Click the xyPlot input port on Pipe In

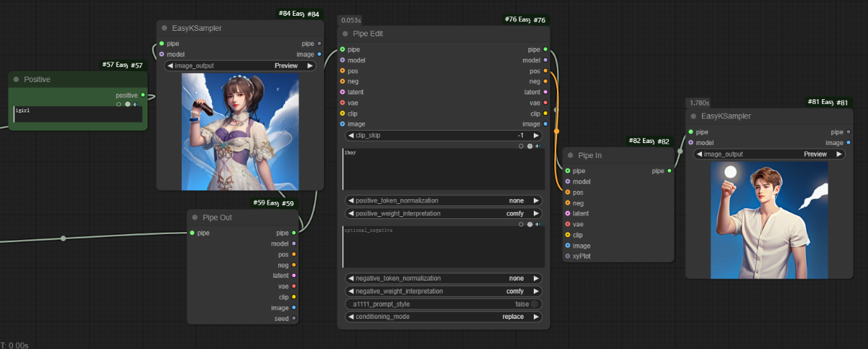[568, 256]
